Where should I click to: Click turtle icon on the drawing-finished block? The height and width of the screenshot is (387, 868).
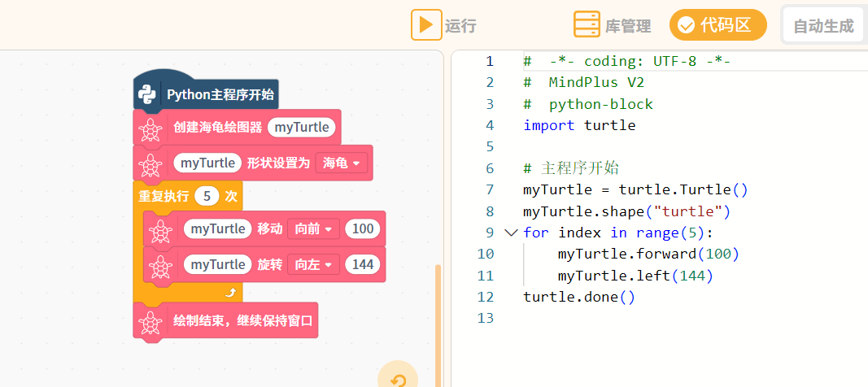150,323
